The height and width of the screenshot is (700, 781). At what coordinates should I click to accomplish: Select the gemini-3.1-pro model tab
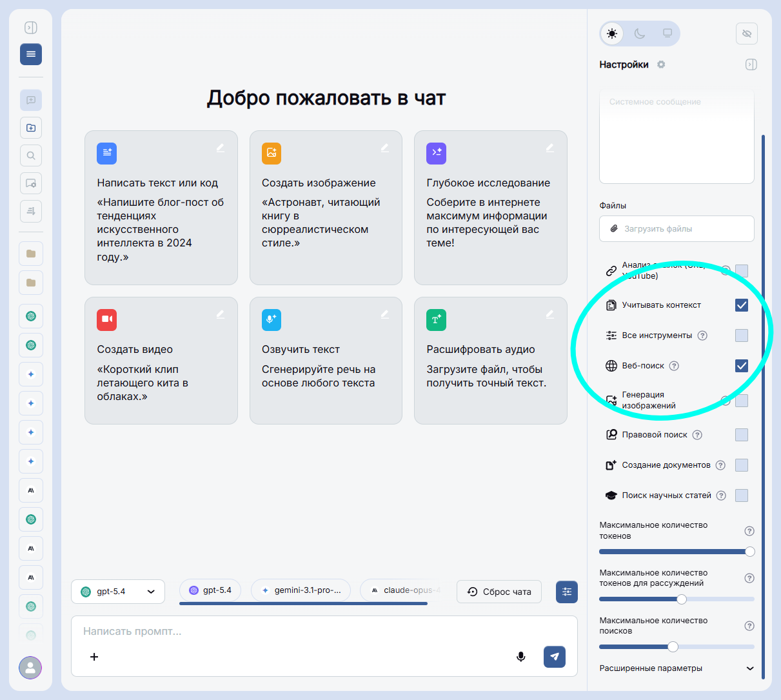point(301,590)
